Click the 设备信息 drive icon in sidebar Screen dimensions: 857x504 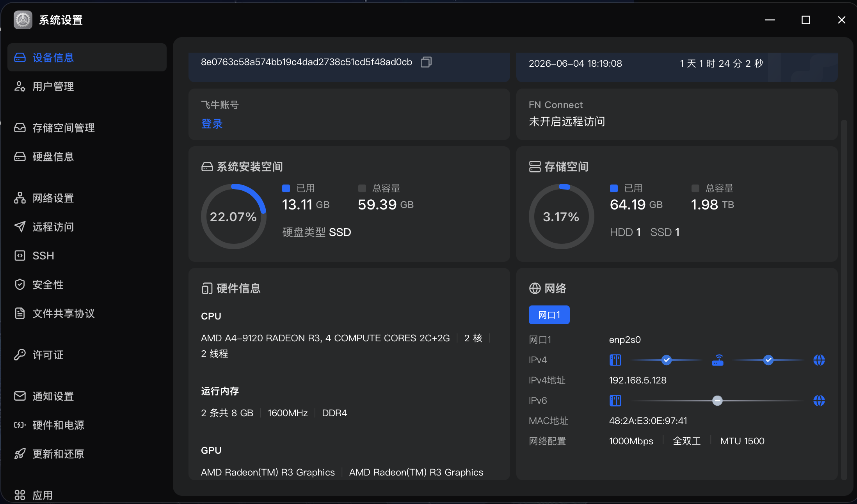pos(20,57)
